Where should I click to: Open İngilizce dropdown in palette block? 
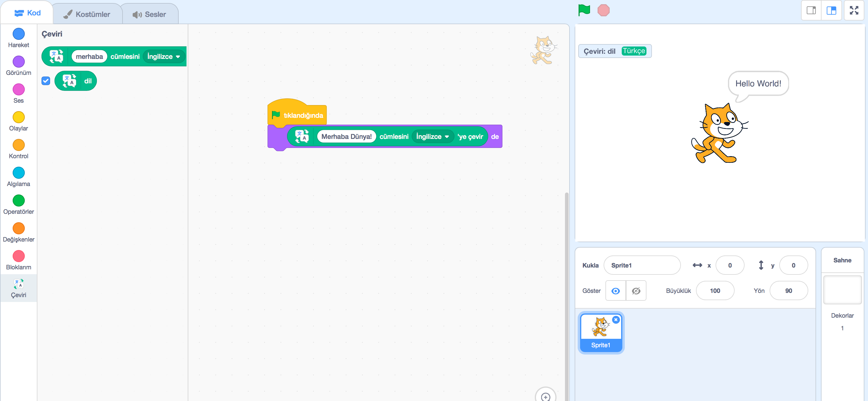click(164, 56)
